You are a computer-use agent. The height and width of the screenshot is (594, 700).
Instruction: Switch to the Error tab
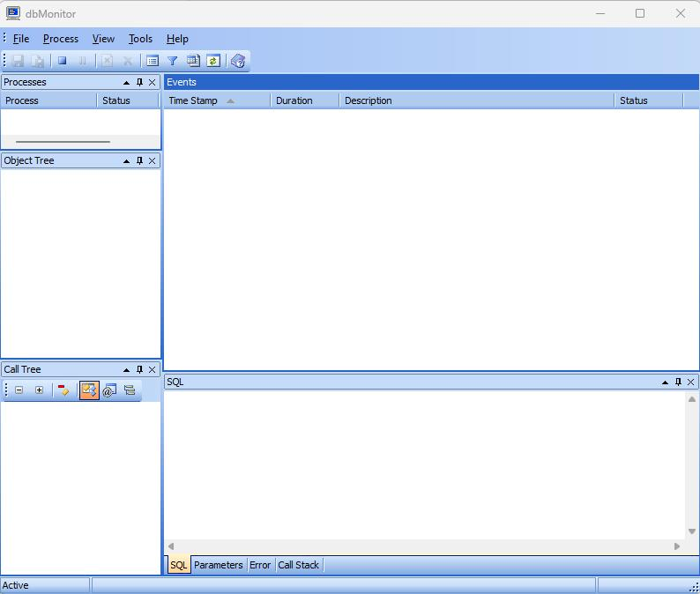click(260, 565)
